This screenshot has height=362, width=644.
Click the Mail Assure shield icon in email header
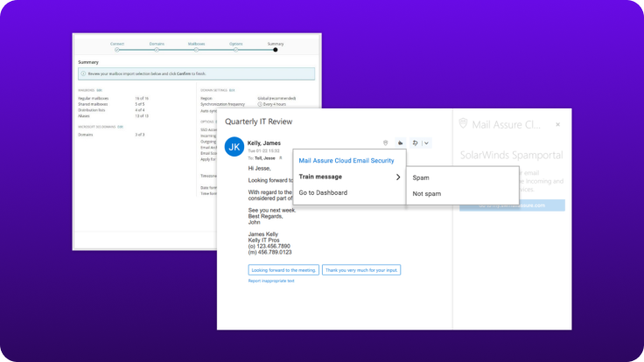(385, 143)
